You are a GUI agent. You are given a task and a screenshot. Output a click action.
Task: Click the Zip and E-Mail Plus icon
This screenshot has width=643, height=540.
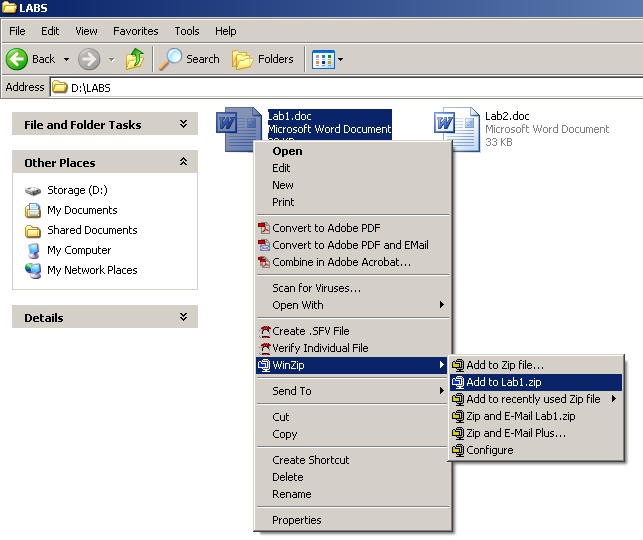pos(458,433)
